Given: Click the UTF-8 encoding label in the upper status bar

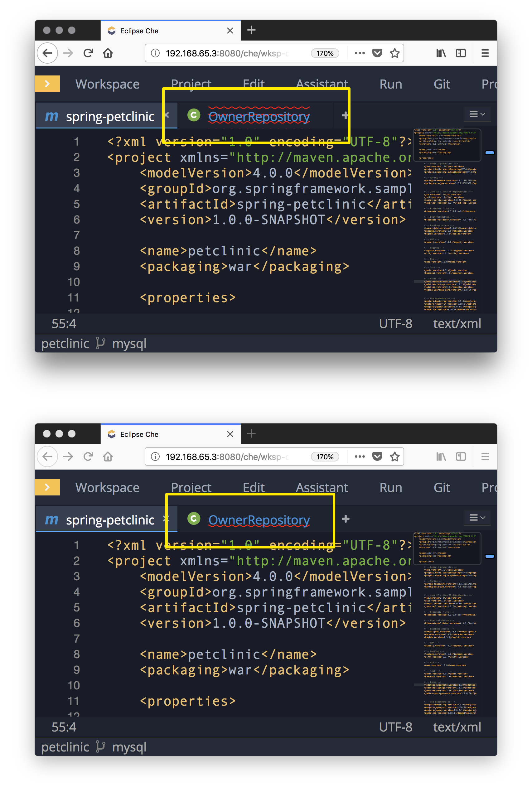Looking at the screenshot, I should coord(395,324).
